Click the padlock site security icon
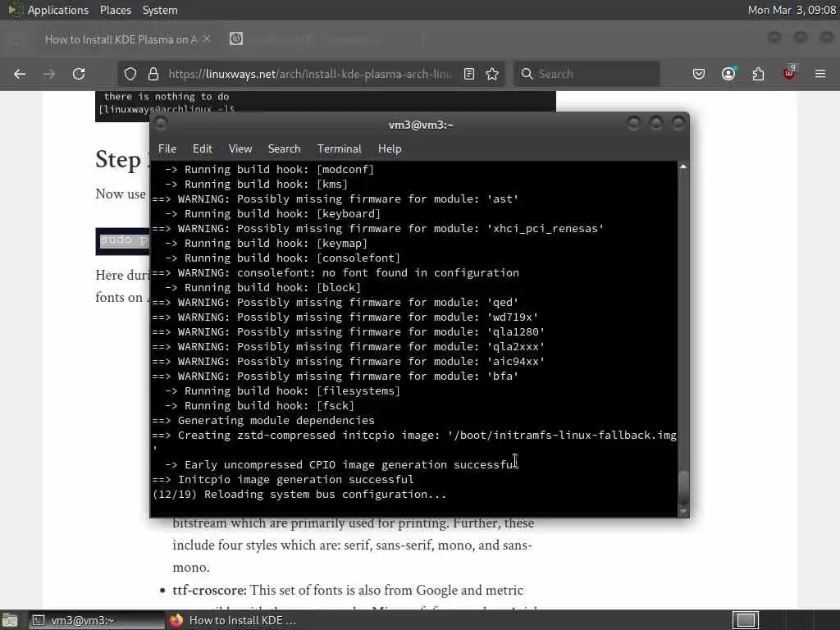 pyautogui.click(x=153, y=74)
